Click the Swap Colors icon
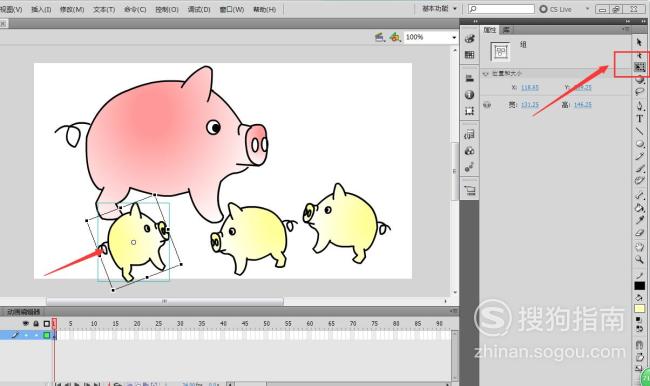 (639, 328)
